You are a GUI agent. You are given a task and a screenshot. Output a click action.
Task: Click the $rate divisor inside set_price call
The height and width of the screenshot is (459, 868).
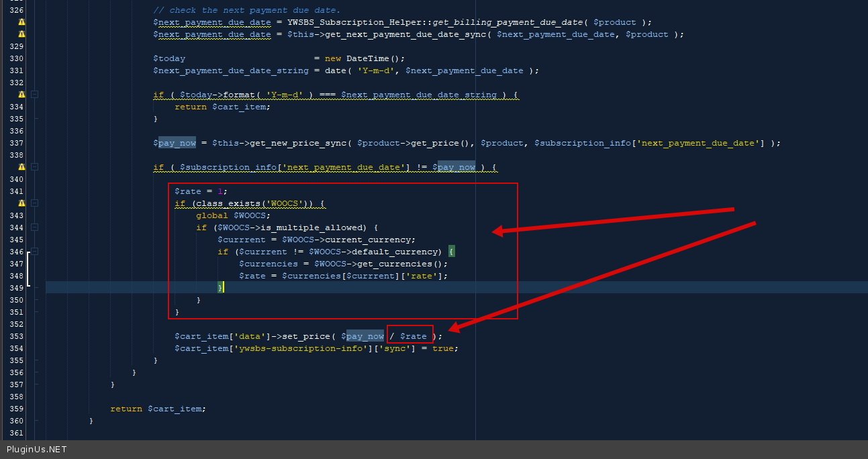point(413,336)
